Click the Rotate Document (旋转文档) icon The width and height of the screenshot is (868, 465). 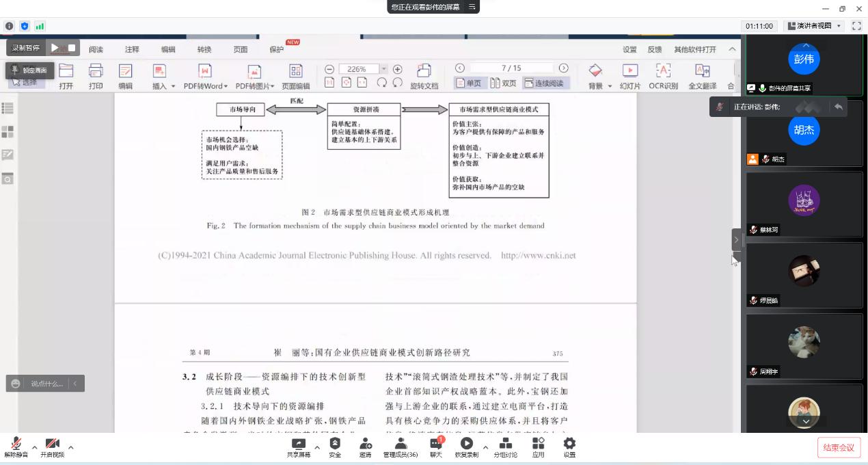coord(424,71)
